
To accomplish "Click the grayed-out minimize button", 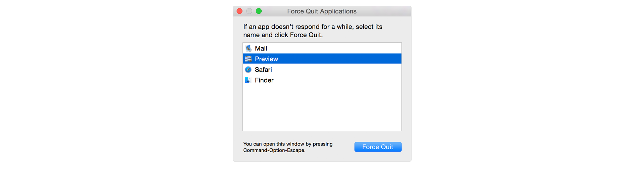I will pyautogui.click(x=249, y=11).
